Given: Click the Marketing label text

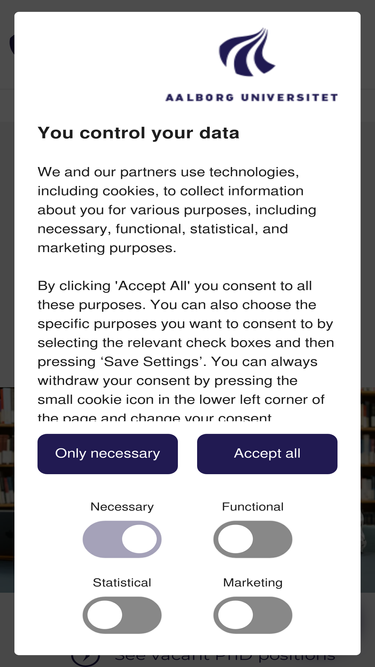Looking at the screenshot, I should click(253, 582).
